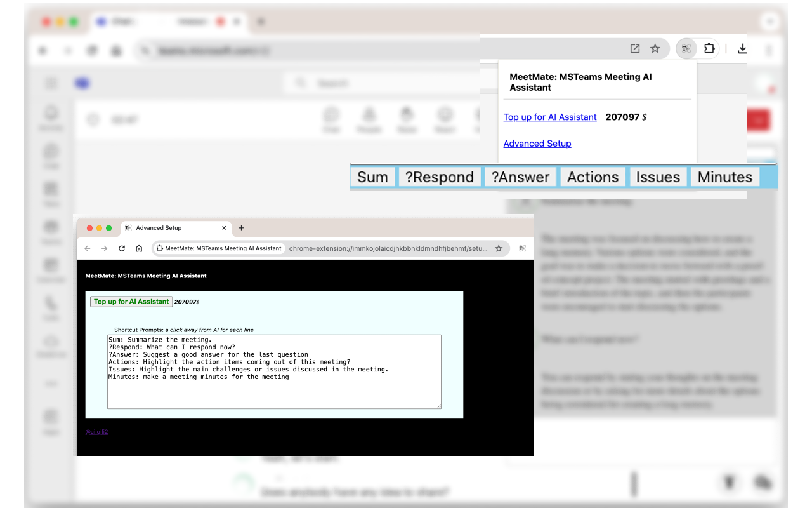Click the open-in-app icon in the main address bar
The width and height of the screenshot is (812, 508).
click(x=635, y=48)
